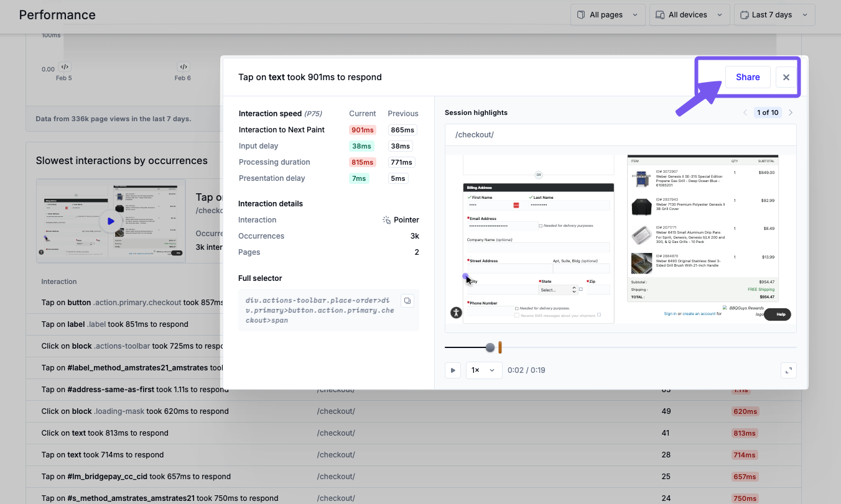Viewport: 841px width, 504px height.
Task: Select the row "Tap on #lm_bridgepay_cc_cid"
Action: coord(413,477)
